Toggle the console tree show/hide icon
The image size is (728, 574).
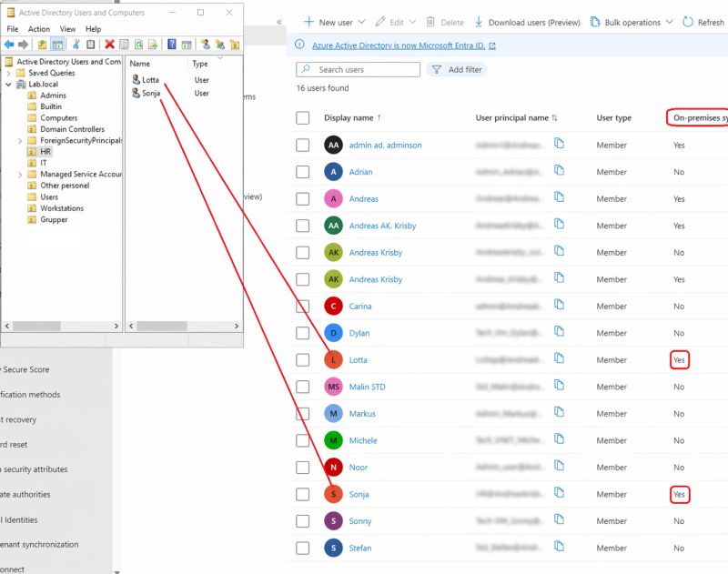pos(57,45)
